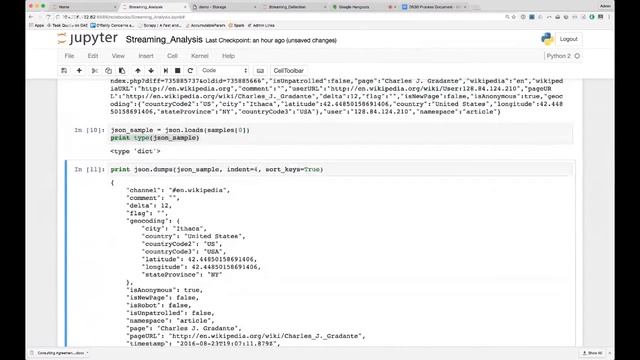
Task: Click the <type 'dict'> output text
Action: click(x=136, y=151)
